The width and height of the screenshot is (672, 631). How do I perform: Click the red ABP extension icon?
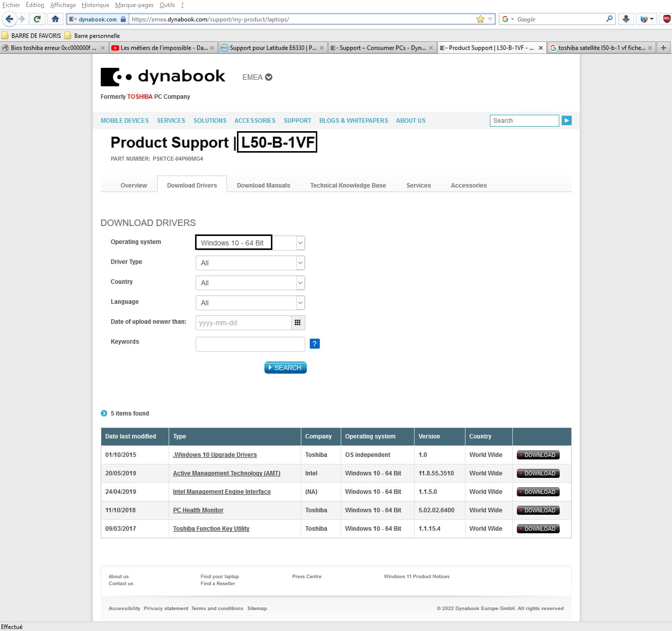(667, 19)
